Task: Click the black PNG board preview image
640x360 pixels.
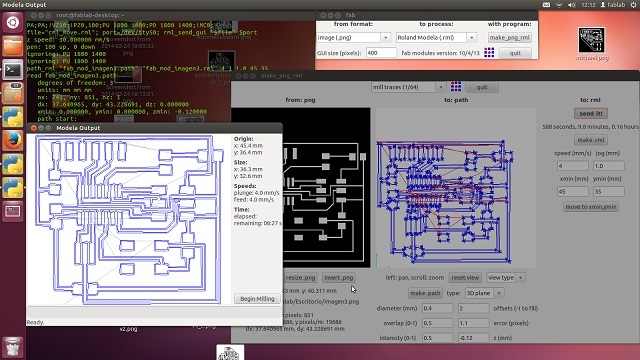Action: point(327,187)
